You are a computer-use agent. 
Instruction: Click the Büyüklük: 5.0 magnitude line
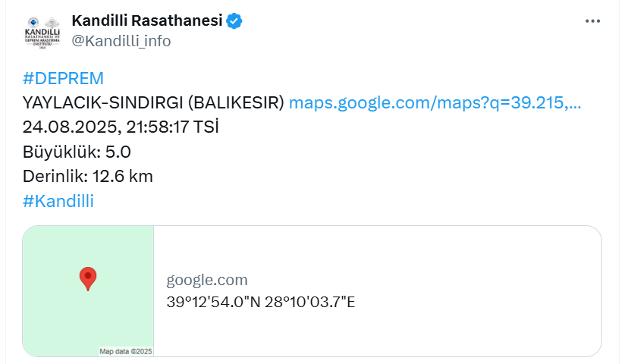click(77, 152)
